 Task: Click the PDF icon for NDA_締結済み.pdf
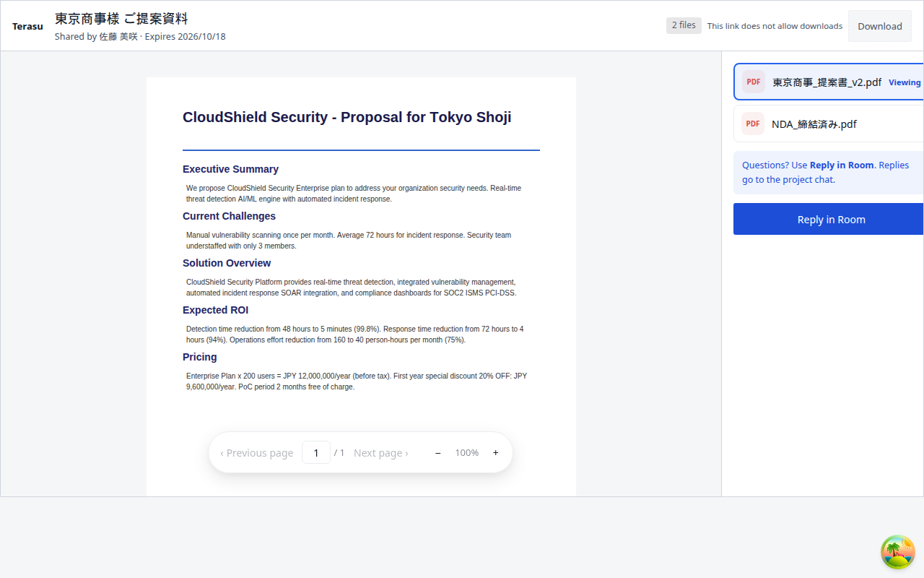[x=753, y=124]
